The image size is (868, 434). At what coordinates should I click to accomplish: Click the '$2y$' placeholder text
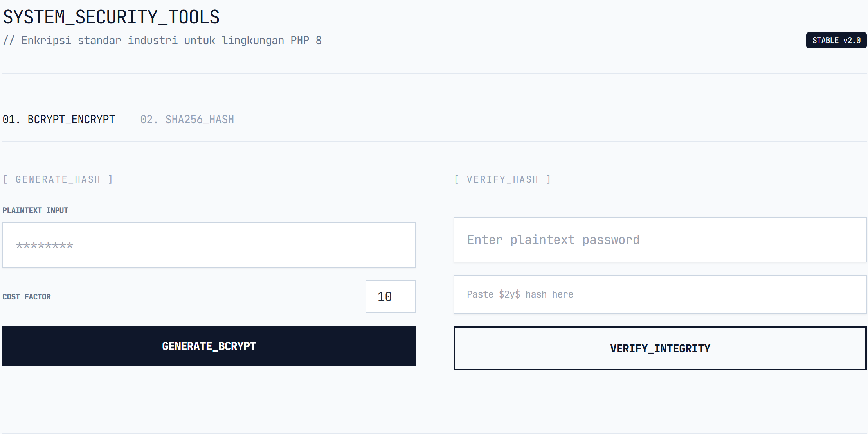509,294
